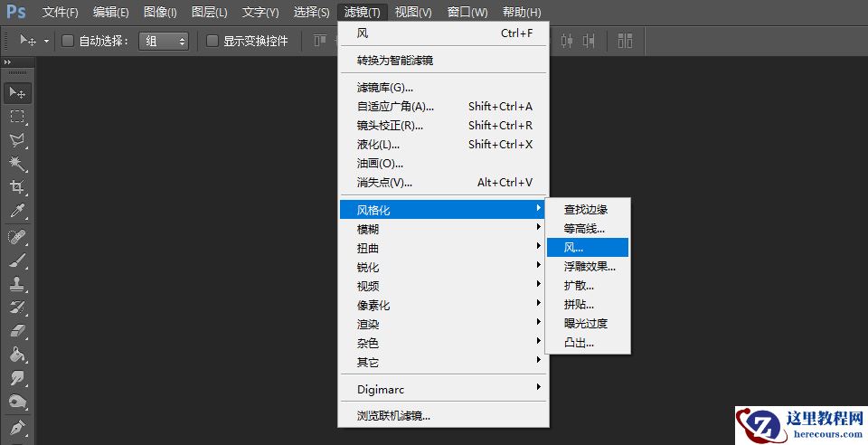Select the Pen tool
Image resolution: width=868 pixels, height=445 pixels.
coord(17,428)
